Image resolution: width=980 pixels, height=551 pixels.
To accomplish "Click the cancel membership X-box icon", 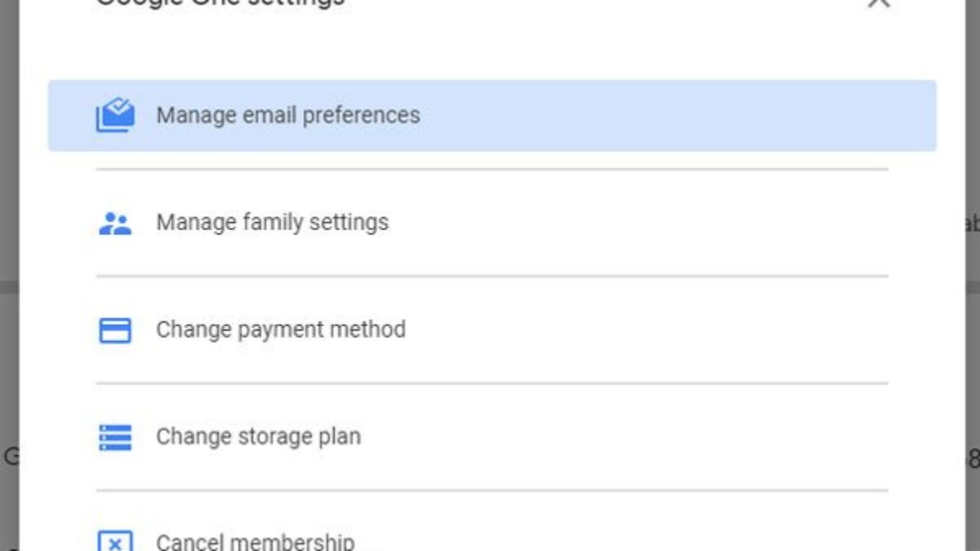I will click(x=115, y=542).
